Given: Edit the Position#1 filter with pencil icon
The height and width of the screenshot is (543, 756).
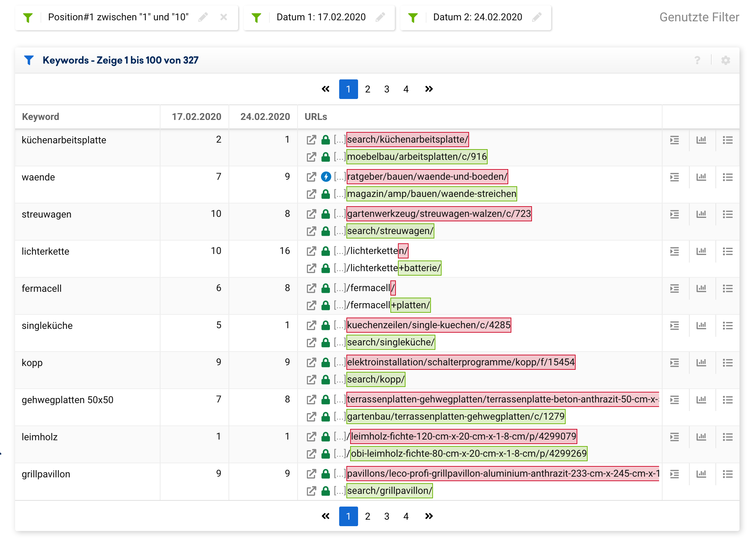Looking at the screenshot, I should pos(203,17).
